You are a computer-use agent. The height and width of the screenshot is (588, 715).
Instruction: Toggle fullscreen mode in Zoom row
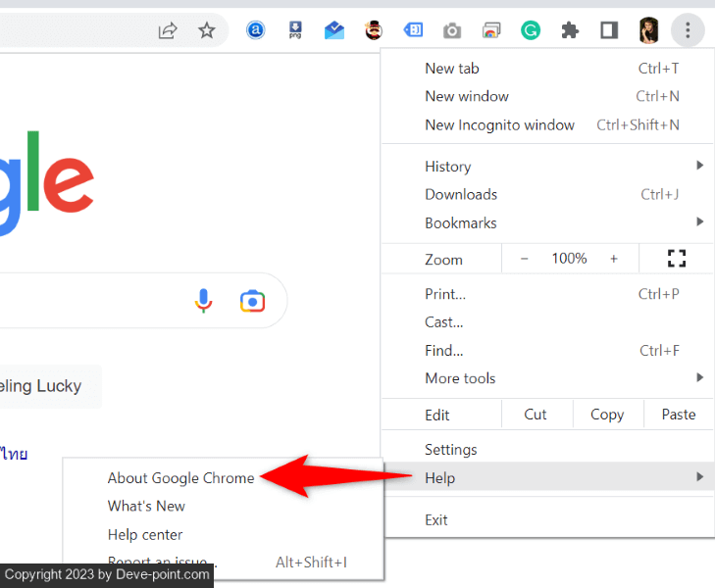click(676, 259)
